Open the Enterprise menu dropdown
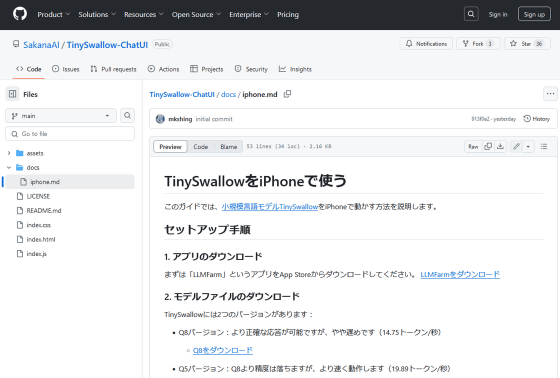This screenshot has width=560, height=378. pyautogui.click(x=249, y=14)
